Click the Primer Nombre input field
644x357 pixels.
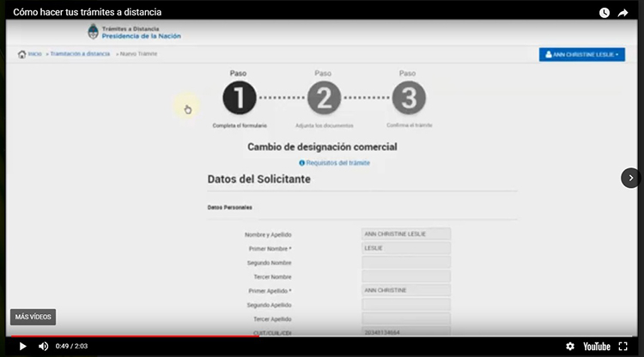click(x=406, y=248)
